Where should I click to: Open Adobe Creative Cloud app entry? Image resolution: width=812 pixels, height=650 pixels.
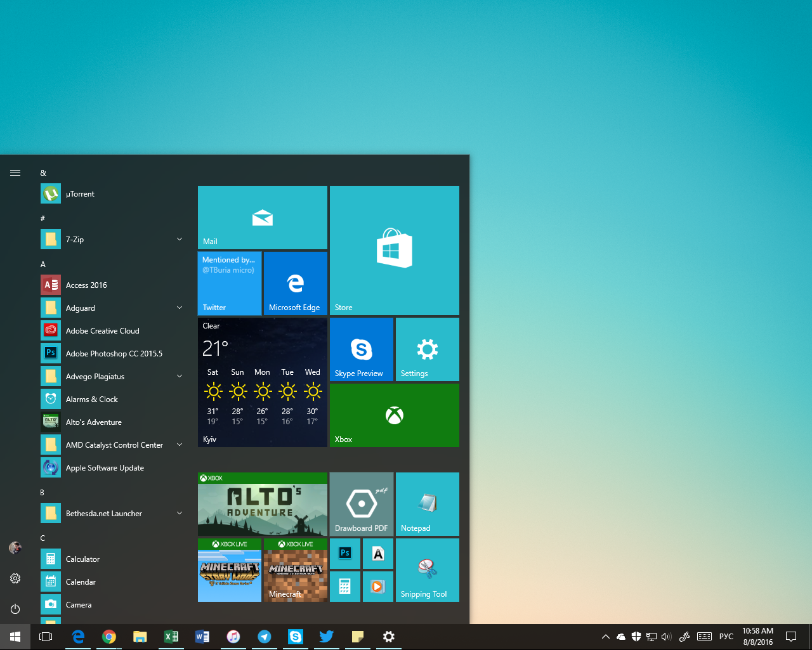point(112,331)
